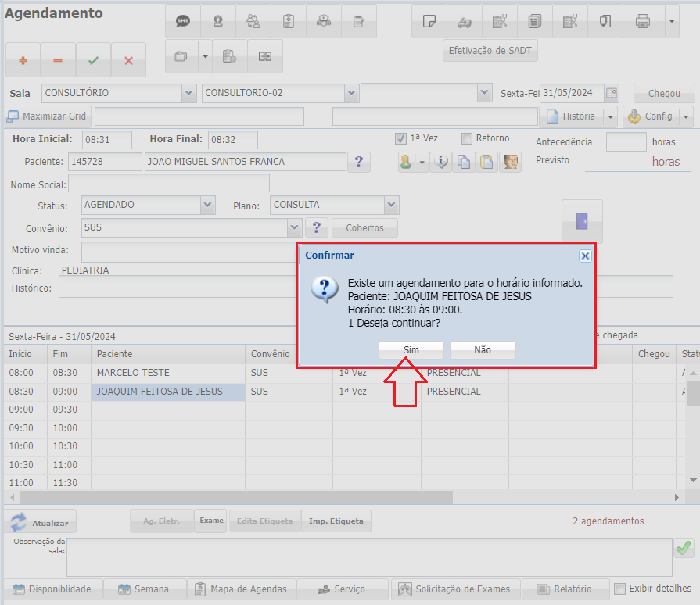This screenshot has height=605, width=700.
Task: Click the SMS message icon
Action: click(x=182, y=21)
